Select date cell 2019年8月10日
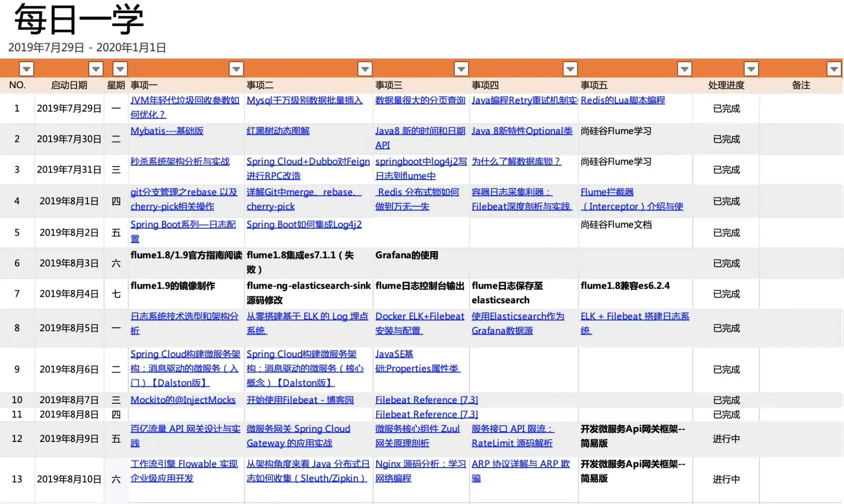 (x=69, y=479)
